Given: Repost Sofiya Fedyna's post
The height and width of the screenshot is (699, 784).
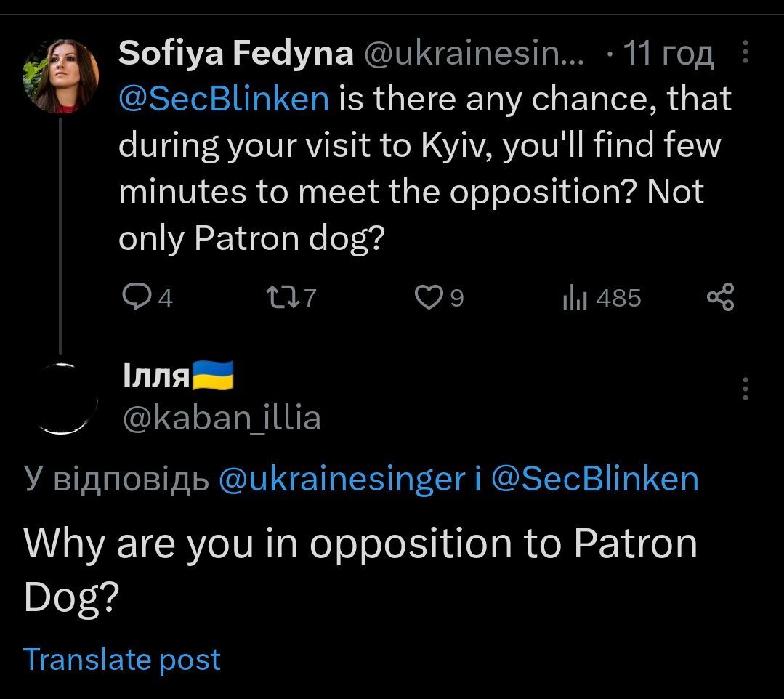Looking at the screenshot, I should pos(280,297).
